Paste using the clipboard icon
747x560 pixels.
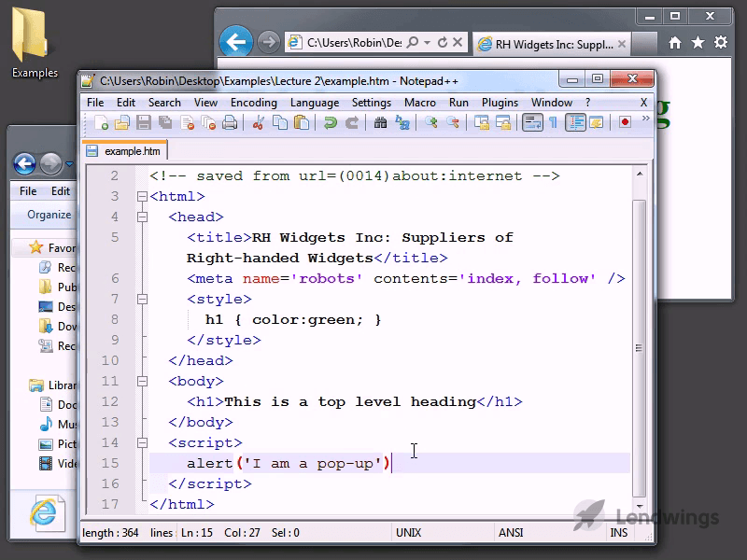(x=301, y=123)
